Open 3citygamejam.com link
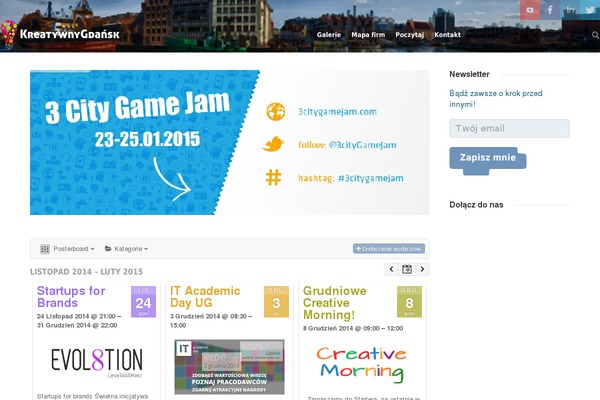The image size is (600, 400). click(x=337, y=112)
